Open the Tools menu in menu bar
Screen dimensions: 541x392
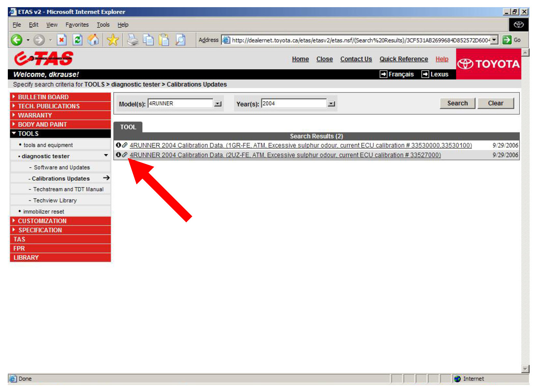pyautogui.click(x=103, y=25)
